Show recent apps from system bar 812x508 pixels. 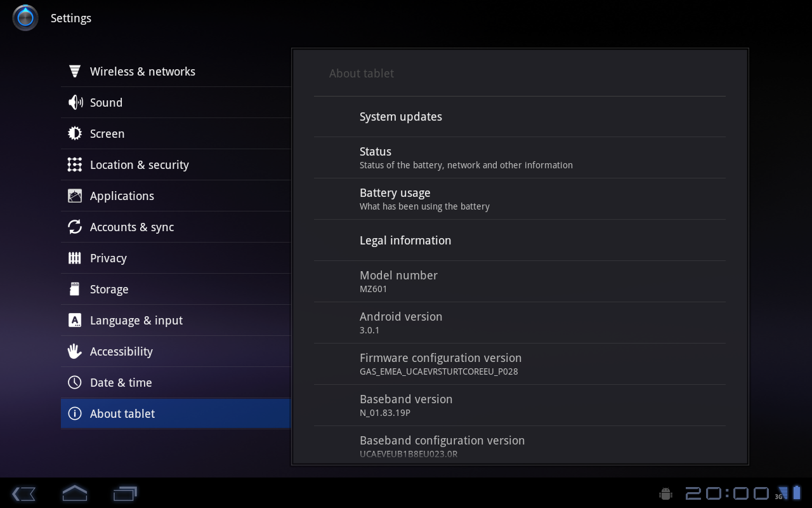(125, 493)
